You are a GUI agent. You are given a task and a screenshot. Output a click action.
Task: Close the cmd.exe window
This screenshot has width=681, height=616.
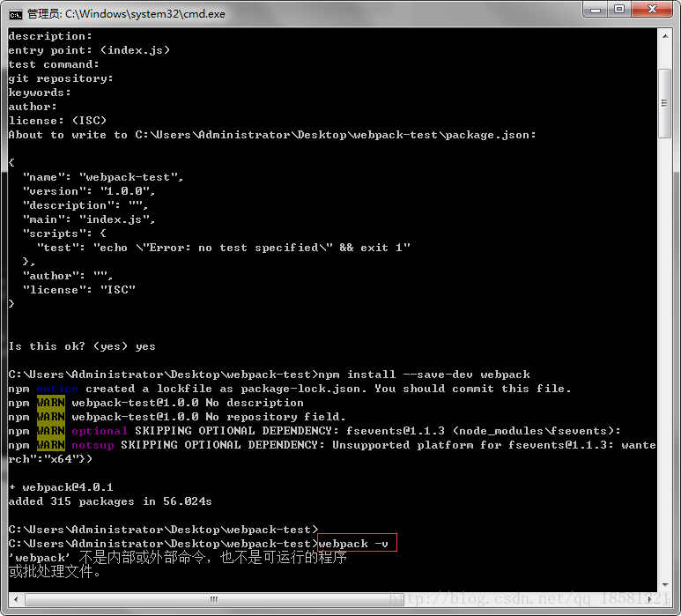652,10
